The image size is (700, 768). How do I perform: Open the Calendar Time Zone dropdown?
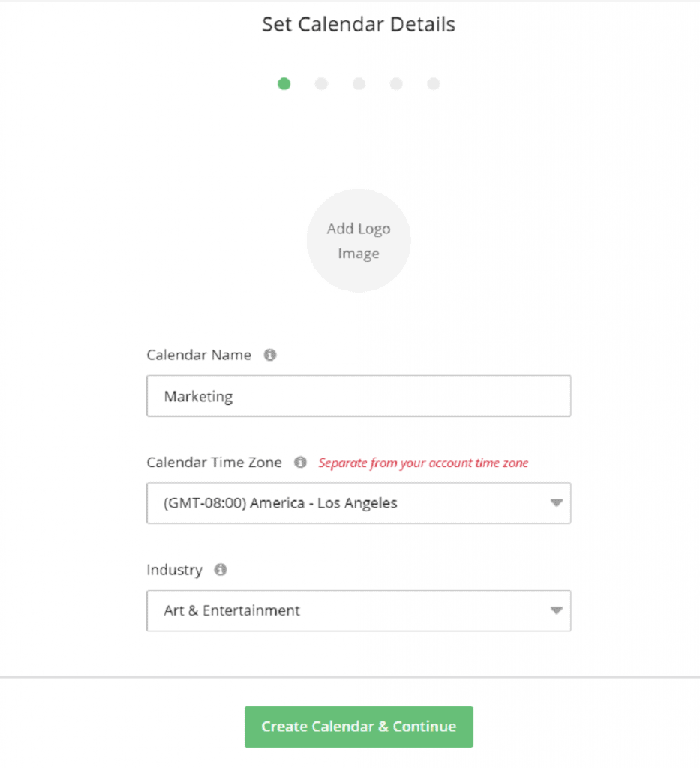359,503
